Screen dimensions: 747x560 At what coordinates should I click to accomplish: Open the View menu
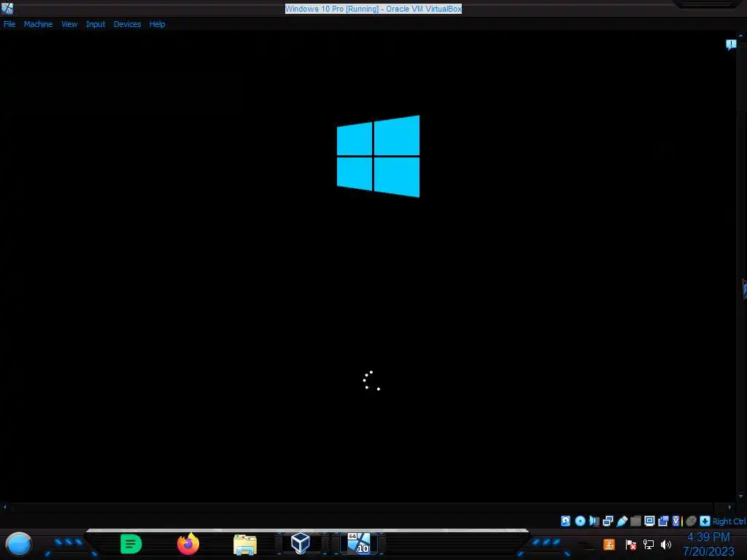pos(69,24)
